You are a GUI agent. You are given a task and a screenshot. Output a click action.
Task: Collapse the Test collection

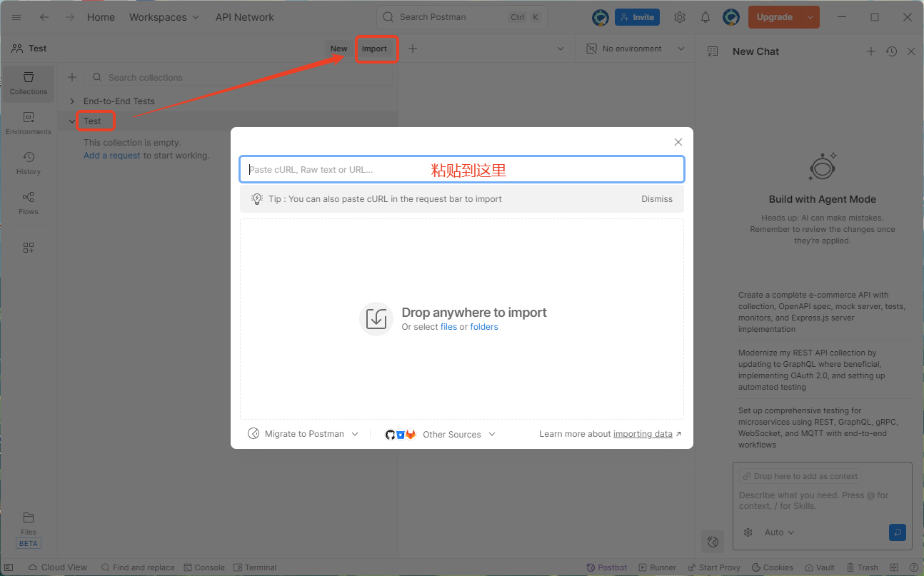pos(72,121)
